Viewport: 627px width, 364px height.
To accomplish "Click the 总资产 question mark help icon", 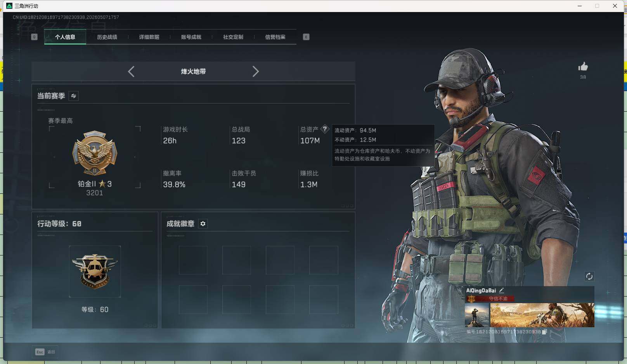I will click(x=325, y=129).
